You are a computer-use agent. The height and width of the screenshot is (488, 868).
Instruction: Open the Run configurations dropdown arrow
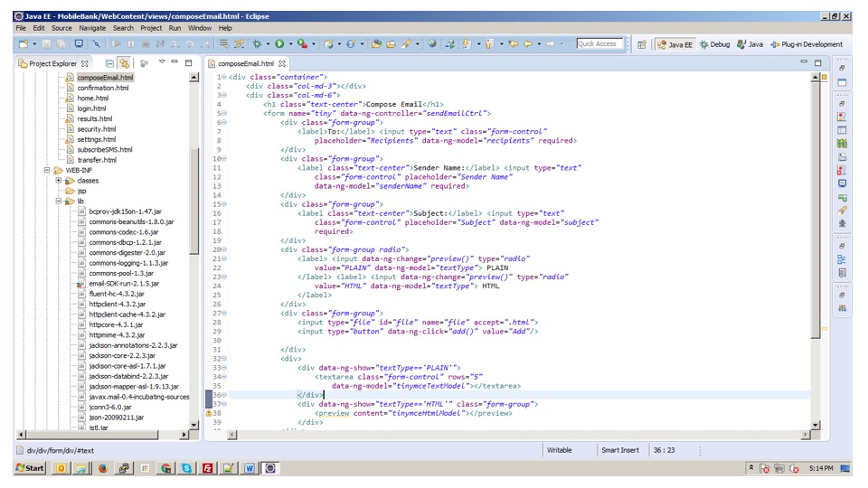[x=290, y=43]
